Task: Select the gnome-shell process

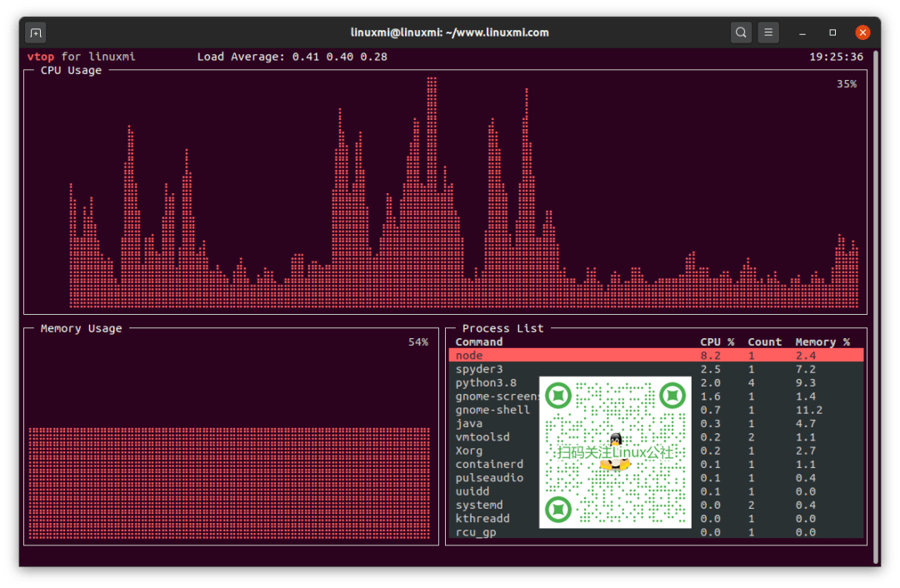Action: [492, 410]
